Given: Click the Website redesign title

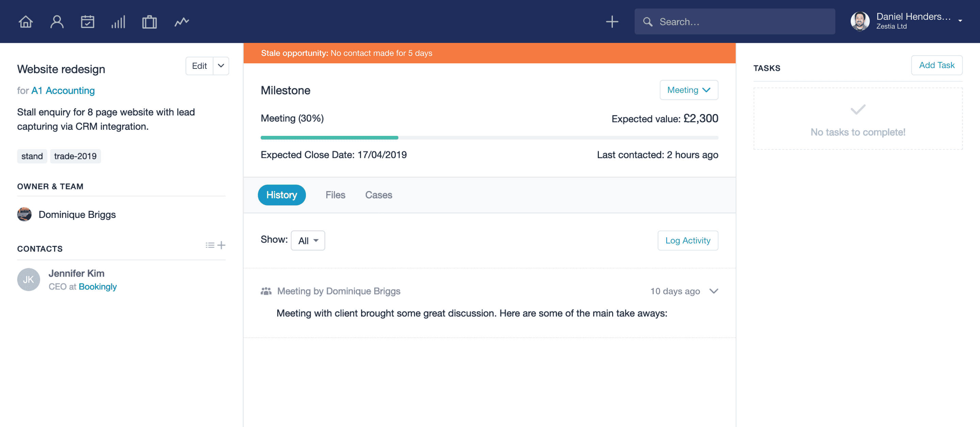Looking at the screenshot, I should (x=61, y=69).
